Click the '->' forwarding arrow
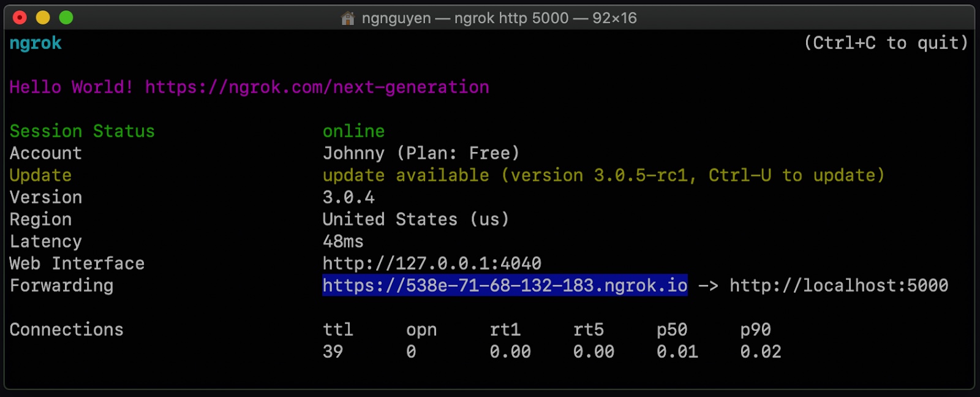980x397 pixels. tap(709, 286)
